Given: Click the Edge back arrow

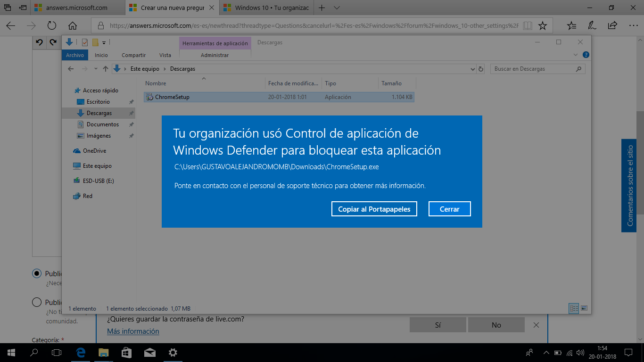Looking at the screenshot, I should click(11, 26).
